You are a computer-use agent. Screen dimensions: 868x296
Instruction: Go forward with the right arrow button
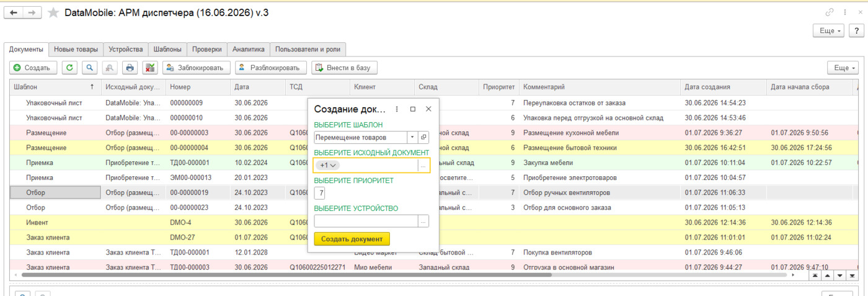point(32,12)
